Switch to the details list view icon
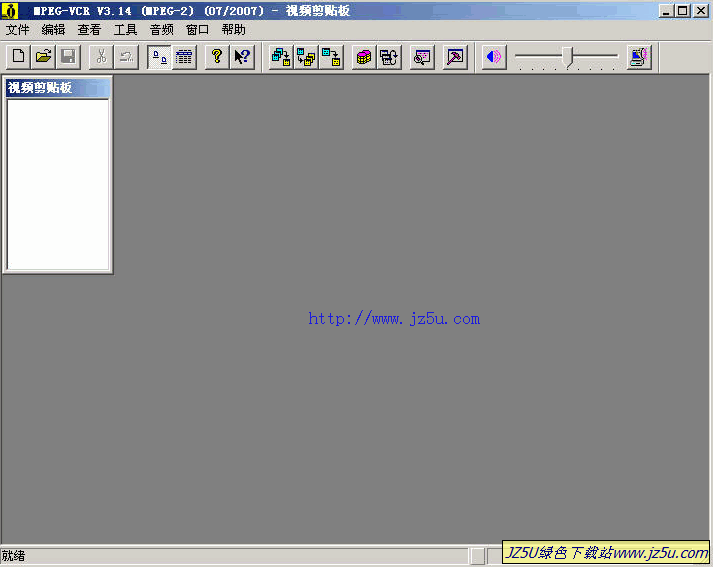 184,57
